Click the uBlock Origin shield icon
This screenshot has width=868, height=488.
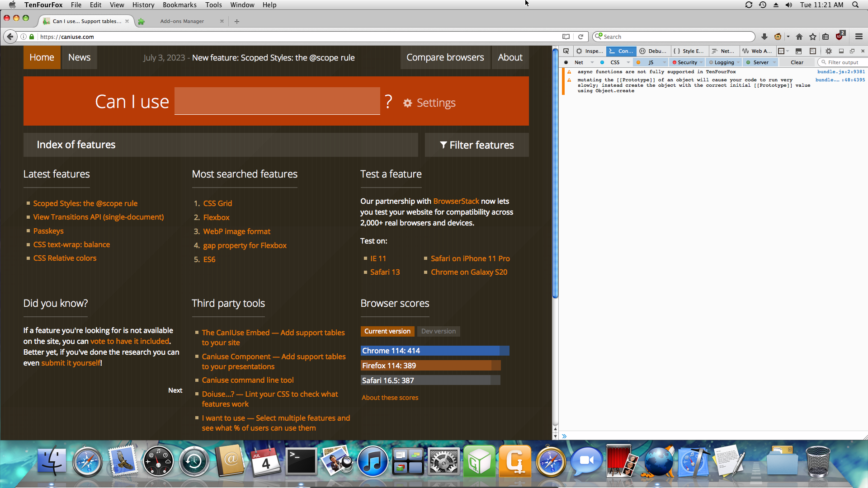coord(840,37)
